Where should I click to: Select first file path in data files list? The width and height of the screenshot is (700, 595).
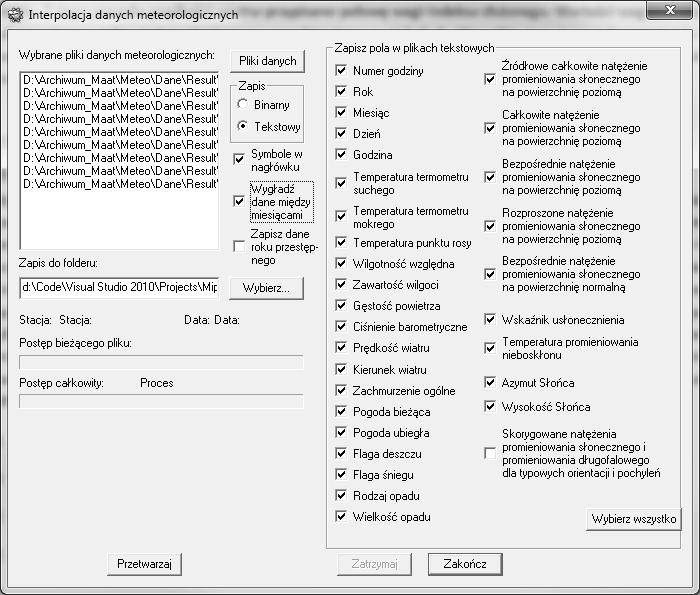pos(120,80)
